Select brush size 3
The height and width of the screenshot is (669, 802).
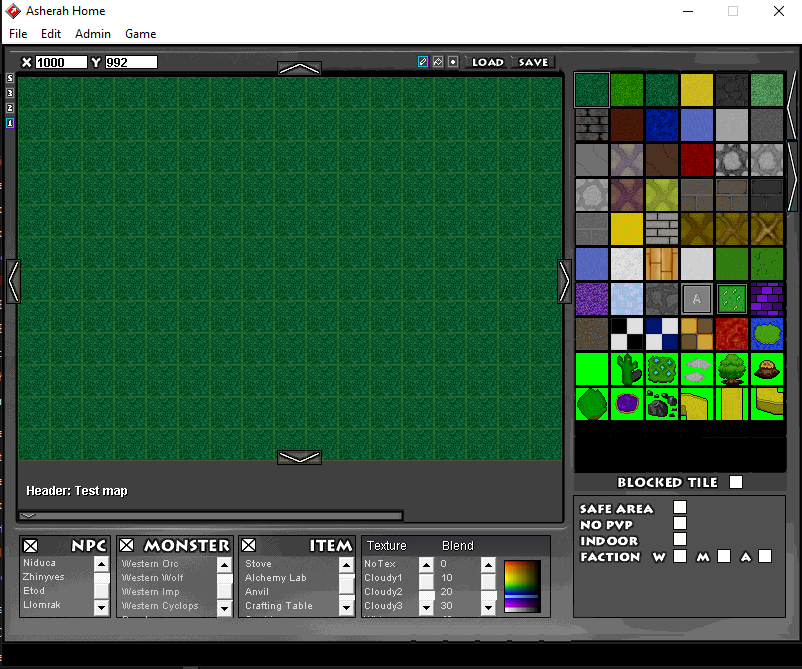pyautogui.click(x=9, y=92)
